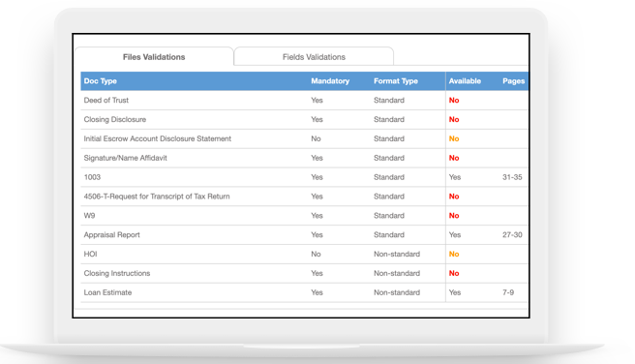
Task: Click the red No for Deed of Trust
Action: coord(454,100)
